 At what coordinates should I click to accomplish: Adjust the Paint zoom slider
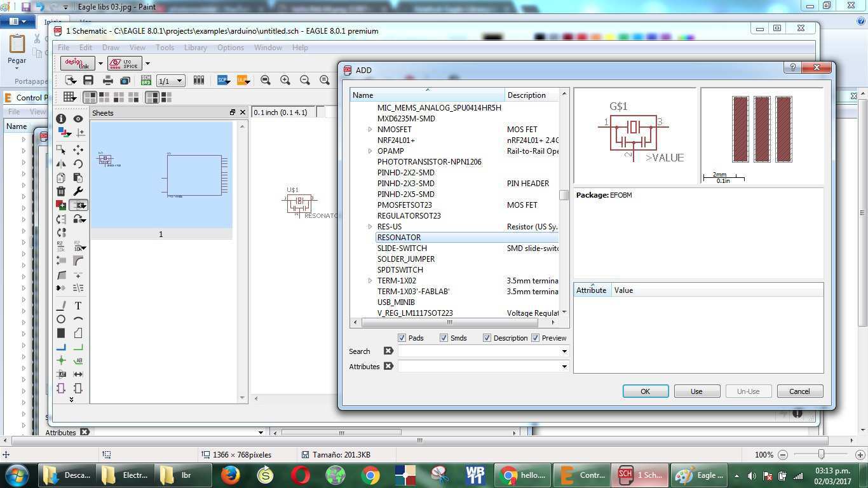[822, 455]
